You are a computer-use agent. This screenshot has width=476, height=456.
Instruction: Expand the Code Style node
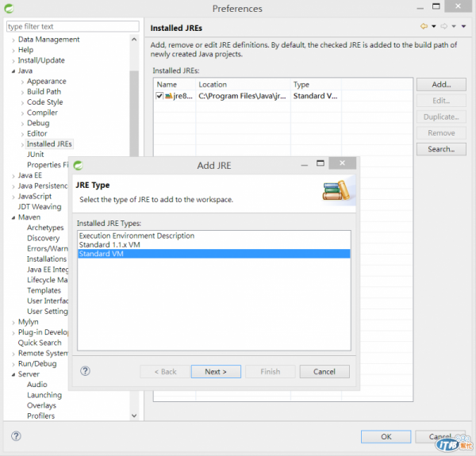point(22,103)
